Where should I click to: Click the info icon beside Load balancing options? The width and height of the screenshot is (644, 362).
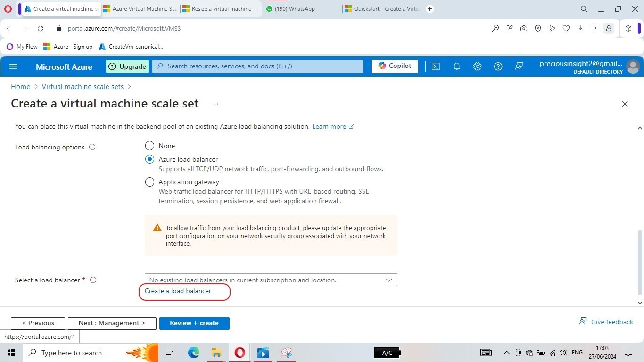click(x=92, y=147)
